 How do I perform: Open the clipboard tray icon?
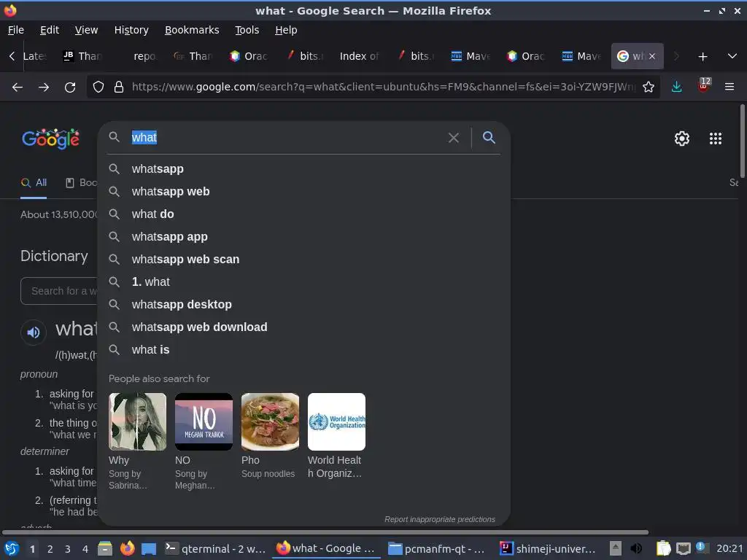pos(663,548)
